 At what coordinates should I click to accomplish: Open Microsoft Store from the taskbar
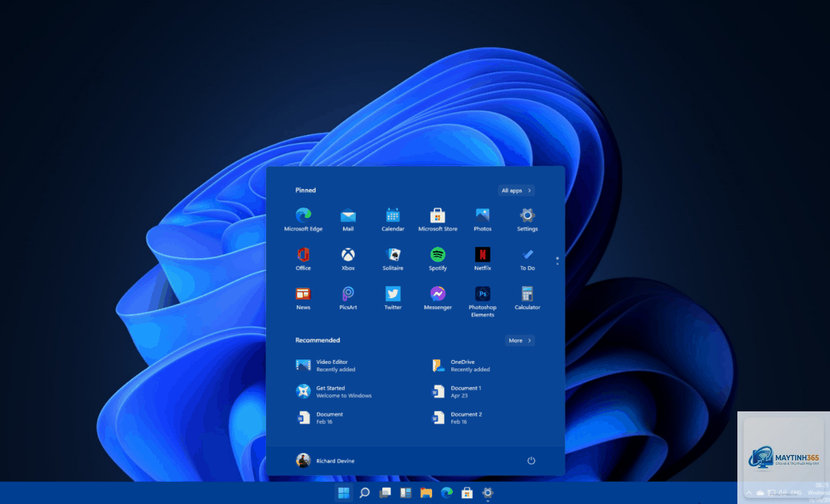(x=467, y=493)
